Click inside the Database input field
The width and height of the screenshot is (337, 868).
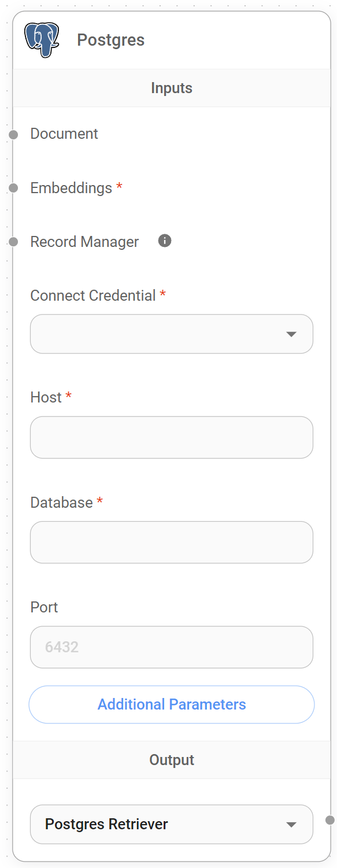click(x=172, y=542)
